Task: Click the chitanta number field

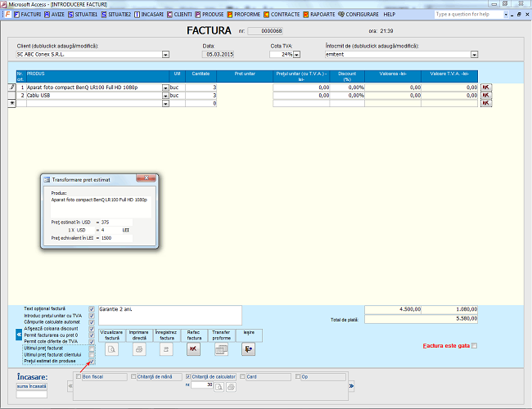Action: click(202, 385)
